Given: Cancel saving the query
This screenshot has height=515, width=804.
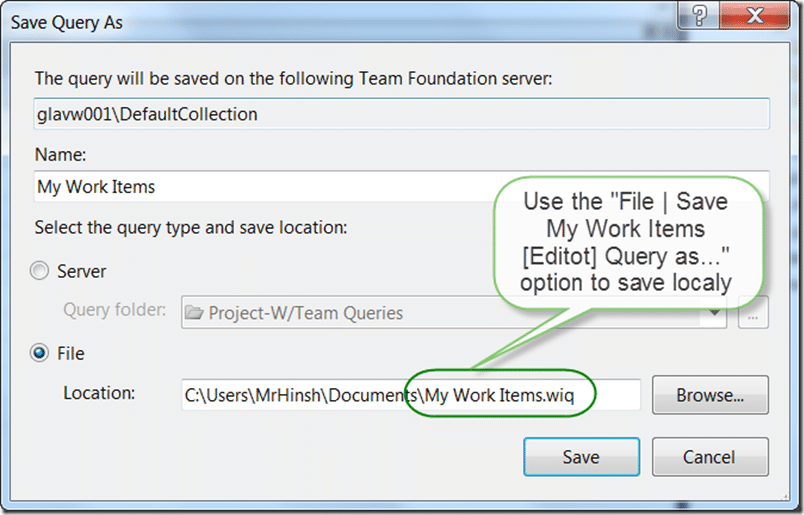Looking at the screenshot, I should point(710,457).
